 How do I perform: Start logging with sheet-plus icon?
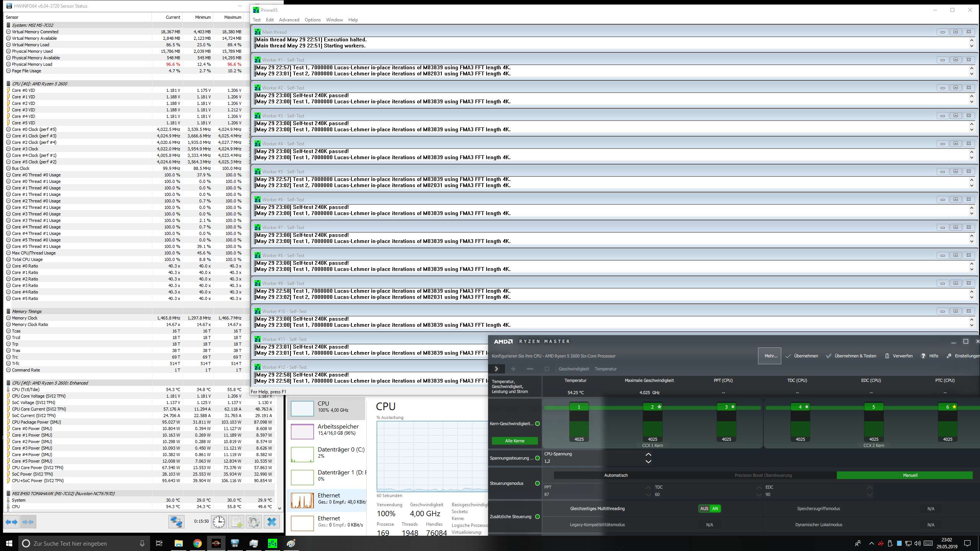tap(236, 522)
